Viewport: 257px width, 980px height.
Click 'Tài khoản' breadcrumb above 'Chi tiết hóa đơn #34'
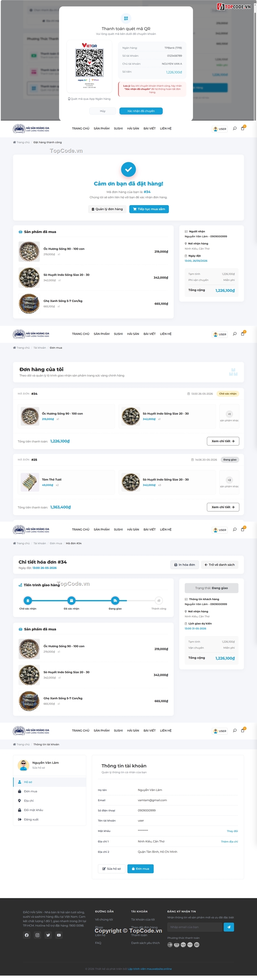39,543
